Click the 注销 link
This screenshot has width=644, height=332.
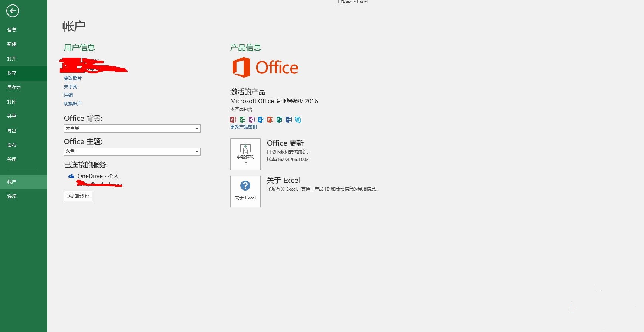coord(68,95)
